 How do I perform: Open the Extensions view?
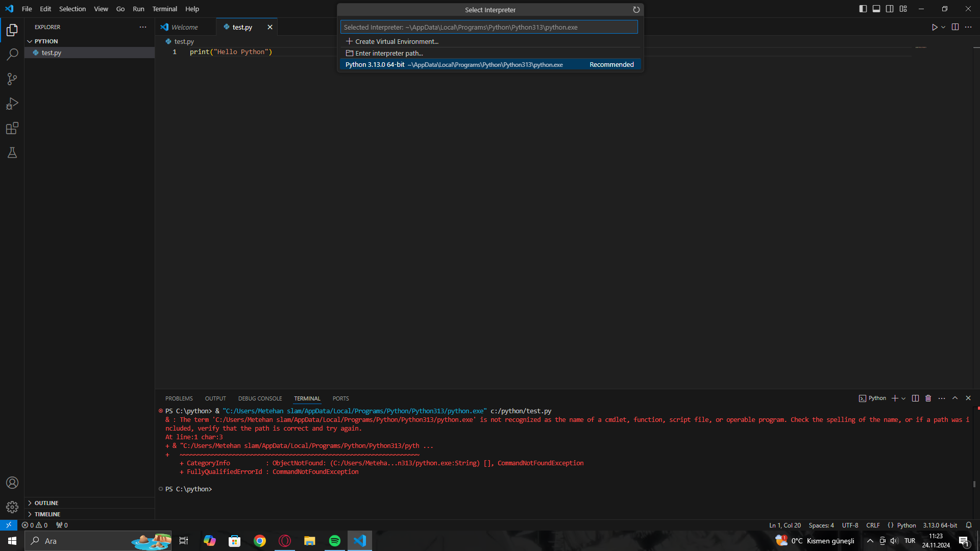(x=12, y=128)
